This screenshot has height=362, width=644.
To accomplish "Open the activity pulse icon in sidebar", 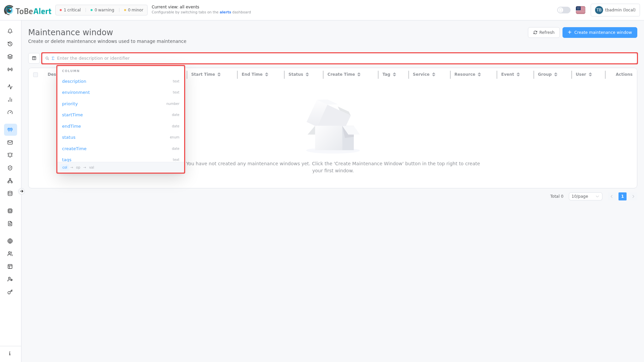I will click(10, 87).
